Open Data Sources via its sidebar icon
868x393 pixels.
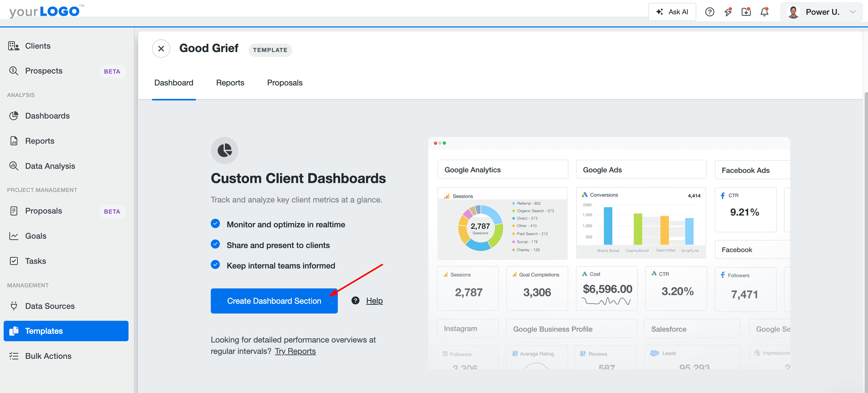coord(14,306)
